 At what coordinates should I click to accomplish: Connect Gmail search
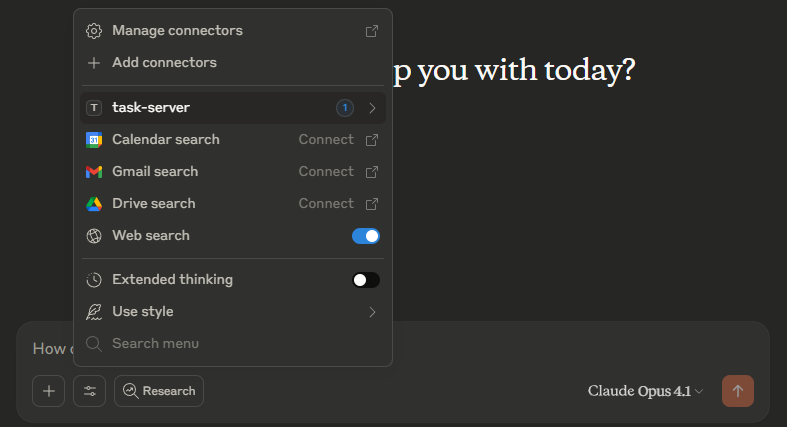coord(326,172)
